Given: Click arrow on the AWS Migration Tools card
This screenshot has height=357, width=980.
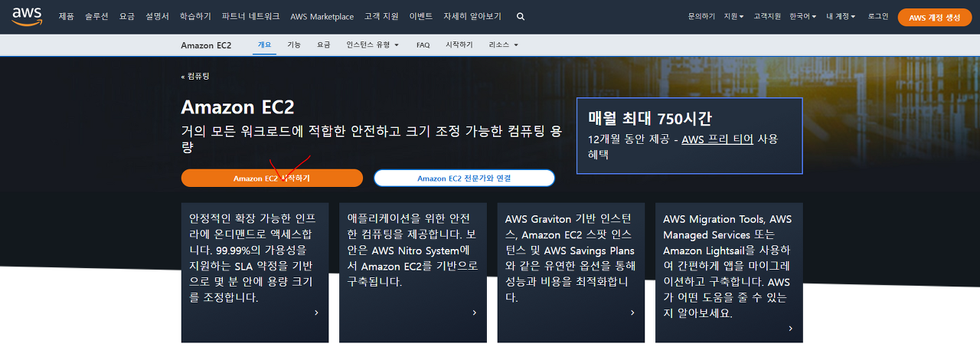Looking at the screenshot, I should 790,328.
